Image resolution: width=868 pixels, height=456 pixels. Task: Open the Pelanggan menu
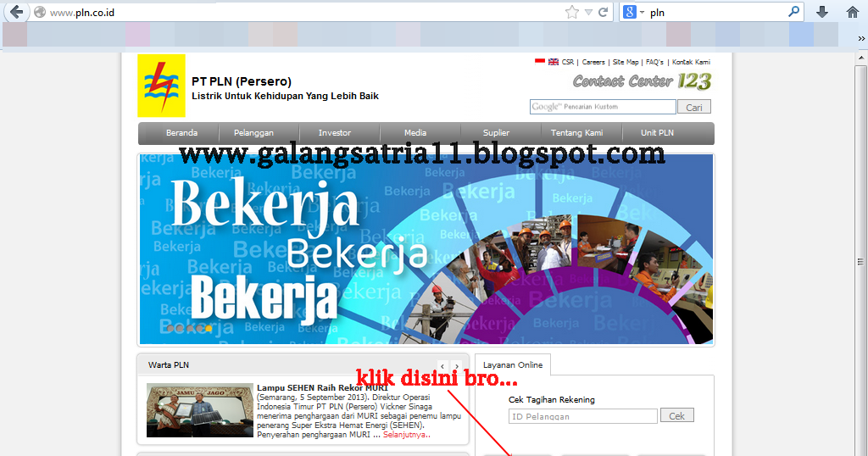pyautogui.click(x=253, y=133)
